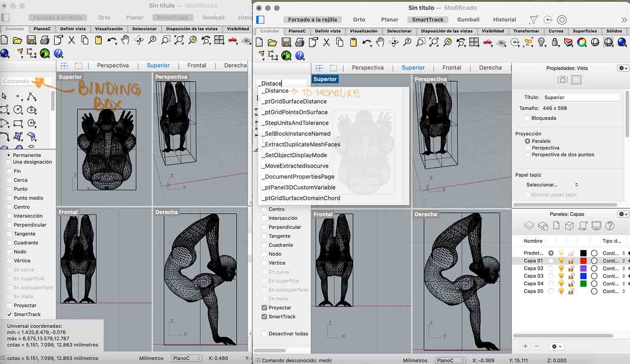Click Cut scissors icon in right window

327,42
